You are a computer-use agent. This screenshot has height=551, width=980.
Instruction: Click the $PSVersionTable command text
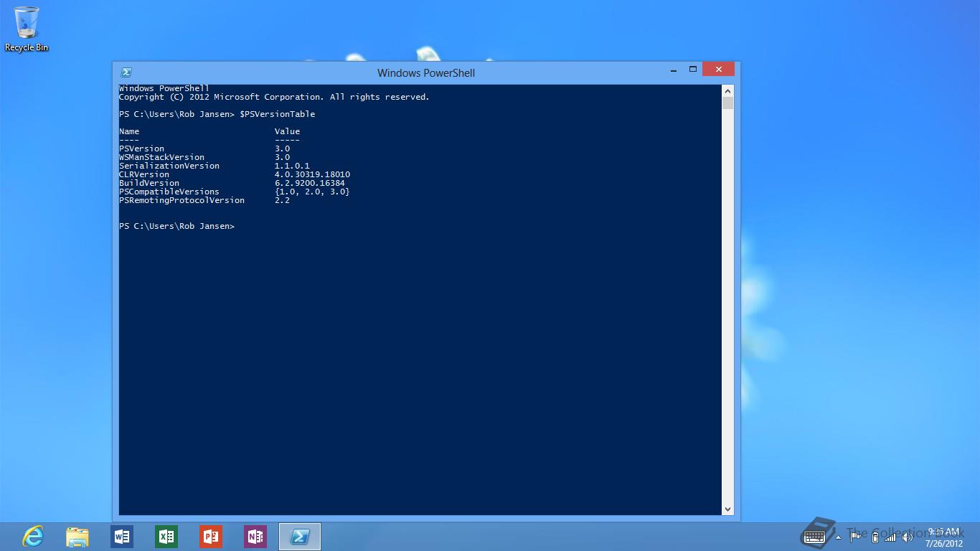278,114
